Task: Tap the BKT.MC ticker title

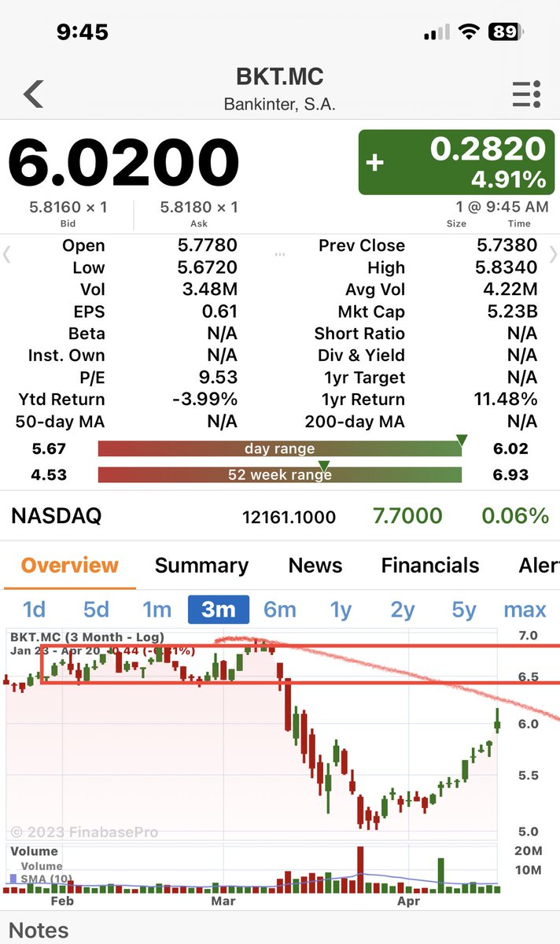Action: [x=280, y=77]
